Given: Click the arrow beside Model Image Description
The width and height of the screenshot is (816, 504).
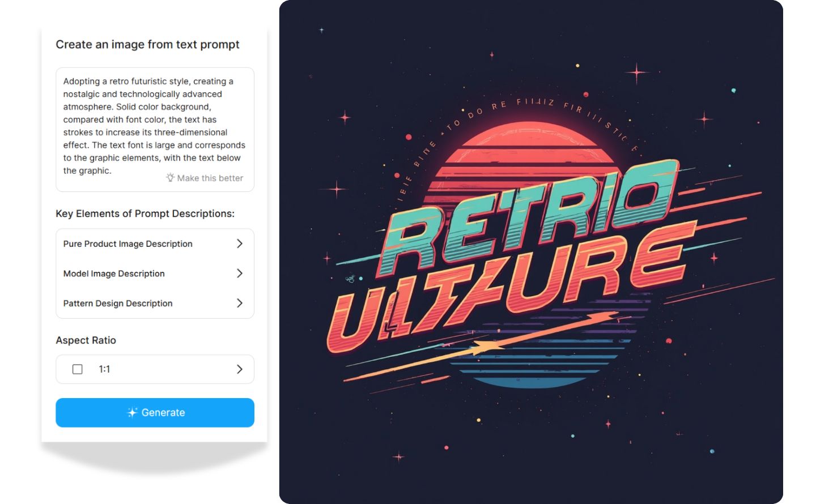Looking at the screenshot, I should coord(239,274).
